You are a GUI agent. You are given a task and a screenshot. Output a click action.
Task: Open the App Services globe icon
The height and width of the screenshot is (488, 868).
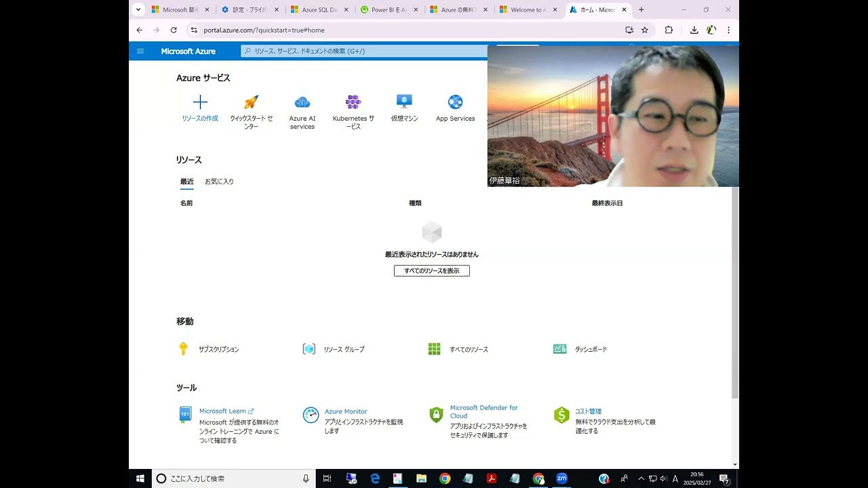[x=455, y=102]
